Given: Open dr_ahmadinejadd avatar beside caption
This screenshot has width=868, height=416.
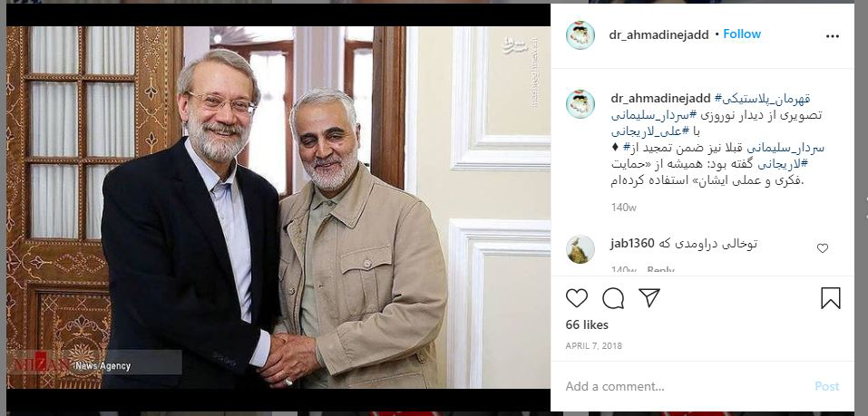Looking at the screenshot, I should [x=580, y=104].
